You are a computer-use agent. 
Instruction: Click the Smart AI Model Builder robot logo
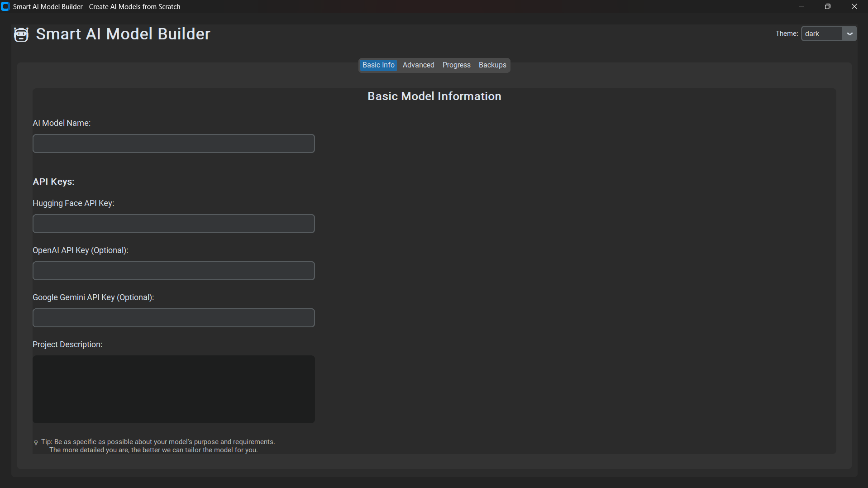coord(21,34)
